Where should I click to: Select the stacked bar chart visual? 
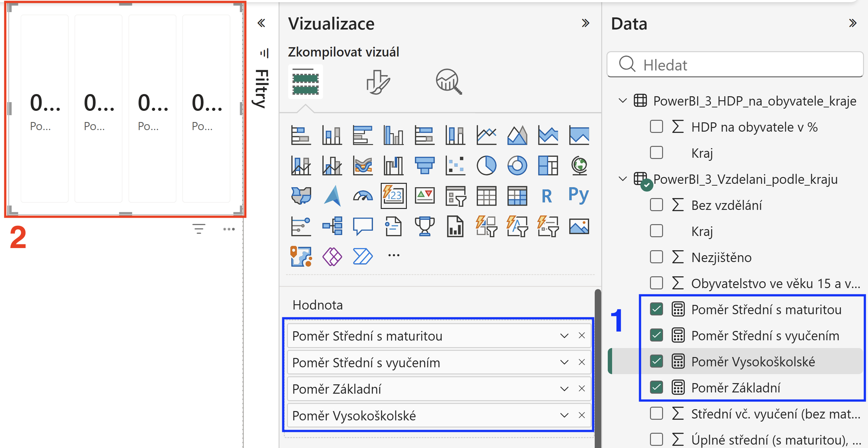point(301,135)
